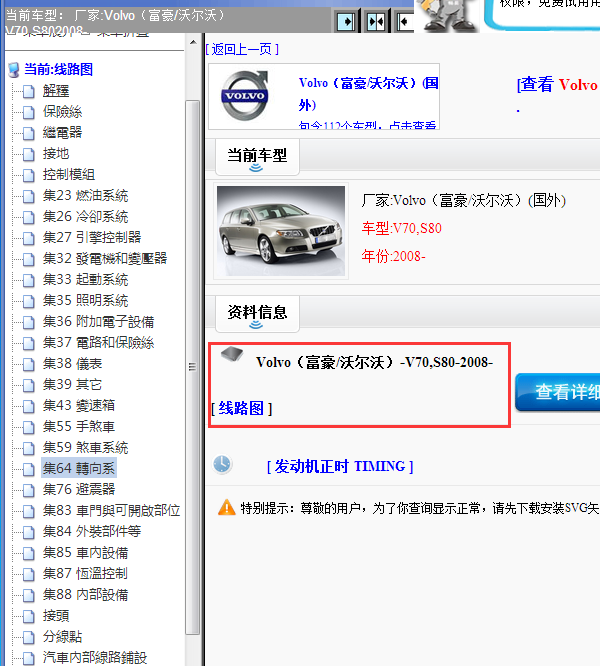Click the document icon next to 集64 轉向系
Image resolution: width=600 pixels, height=666 pixels.
[x=28, y=469]
